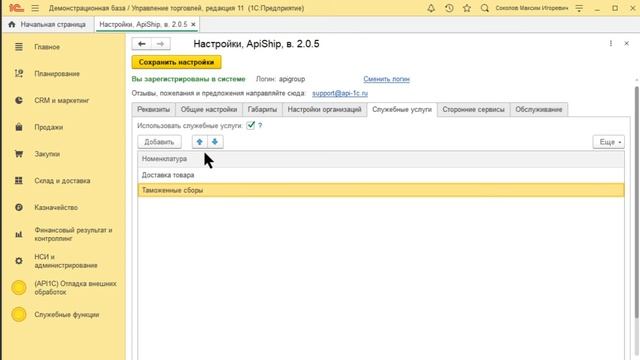Open the service settings lines icon
Image resolution: width=640 pixels, height=360 pixels.
(579, 8)
